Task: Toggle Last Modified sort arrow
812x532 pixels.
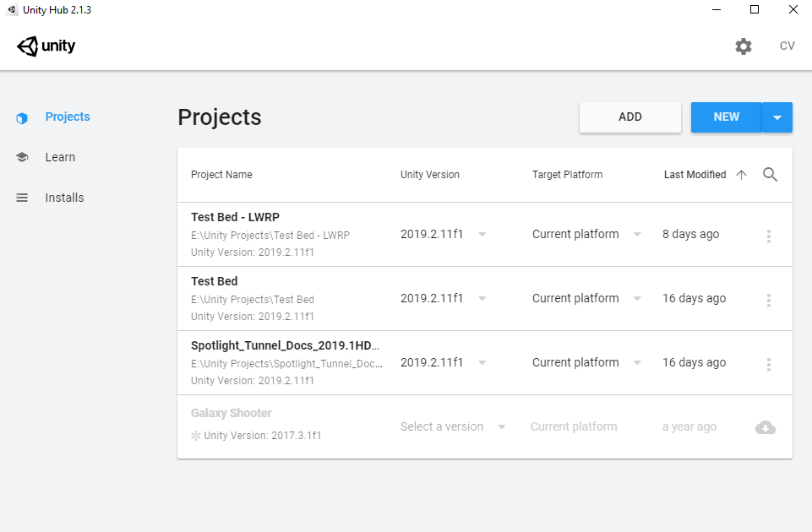Action: coord(741,175)
